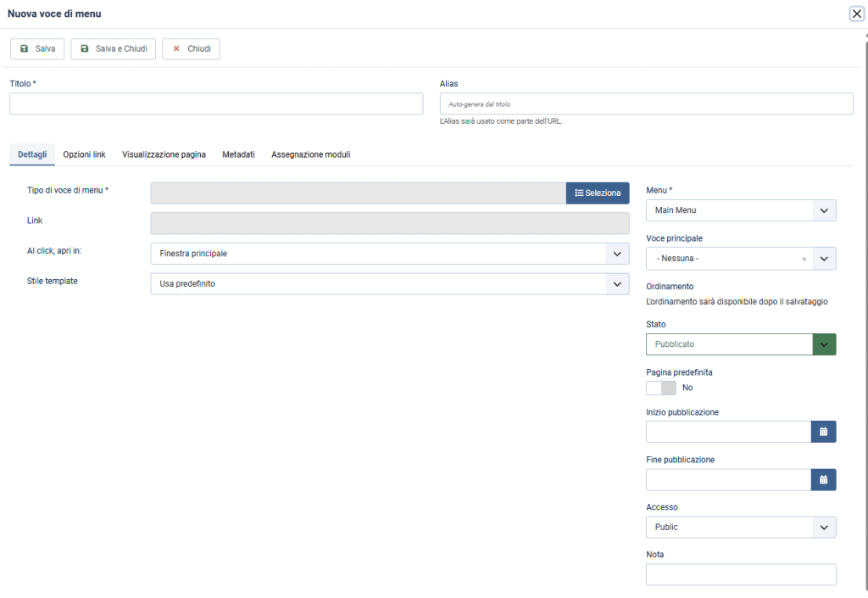868x598 pixels.
Task: Click Seleziona to choose menu item type
Action: [x=598, y=193]
